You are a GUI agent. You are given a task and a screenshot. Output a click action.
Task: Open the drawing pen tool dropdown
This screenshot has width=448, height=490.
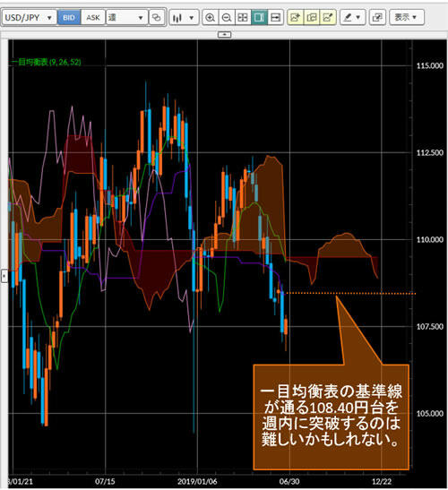(352, 18)
